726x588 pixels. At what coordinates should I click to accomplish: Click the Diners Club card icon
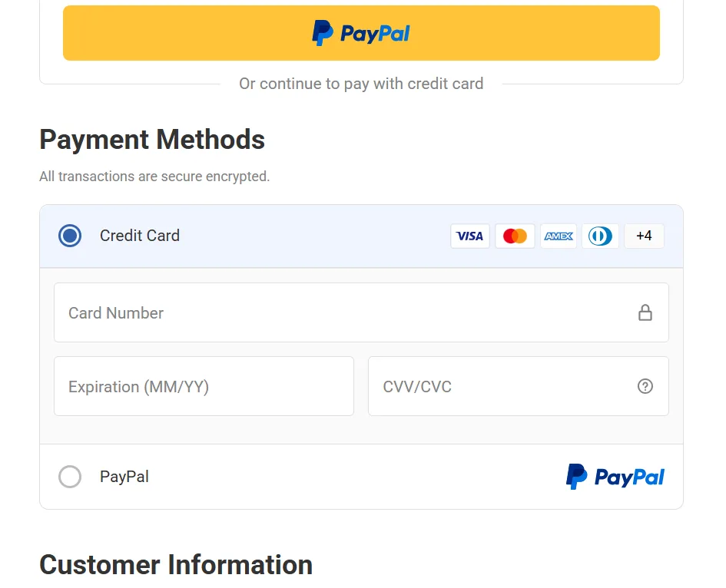tap(600, 236)
